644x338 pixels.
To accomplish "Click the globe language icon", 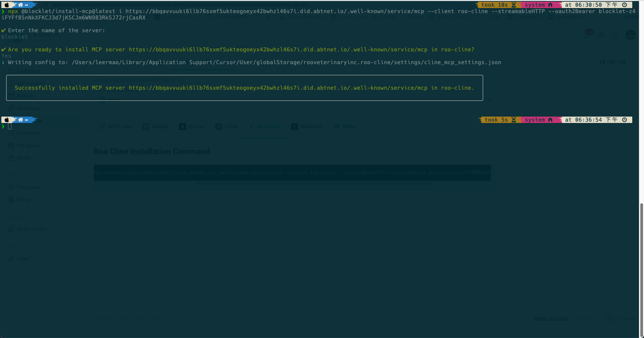I will [601, 35].
